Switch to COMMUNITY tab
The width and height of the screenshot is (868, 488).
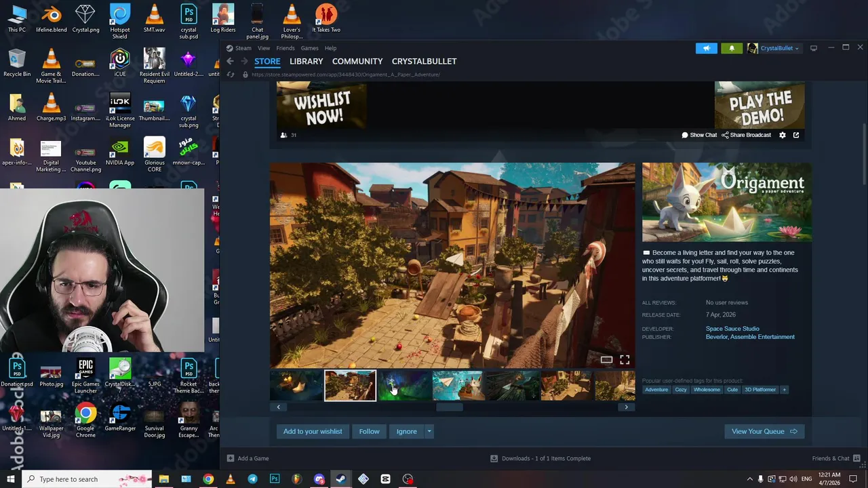pos(357,61)
